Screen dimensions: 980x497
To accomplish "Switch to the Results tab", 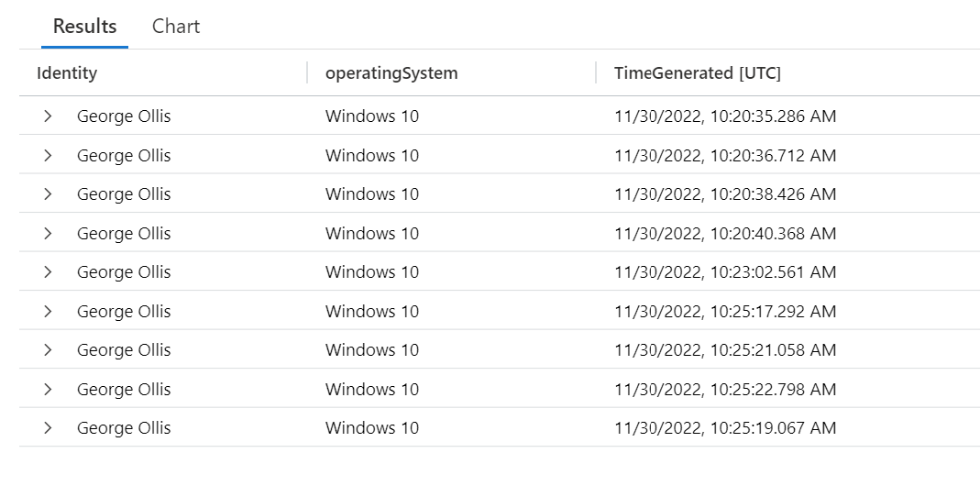I will tap(84, 26).
